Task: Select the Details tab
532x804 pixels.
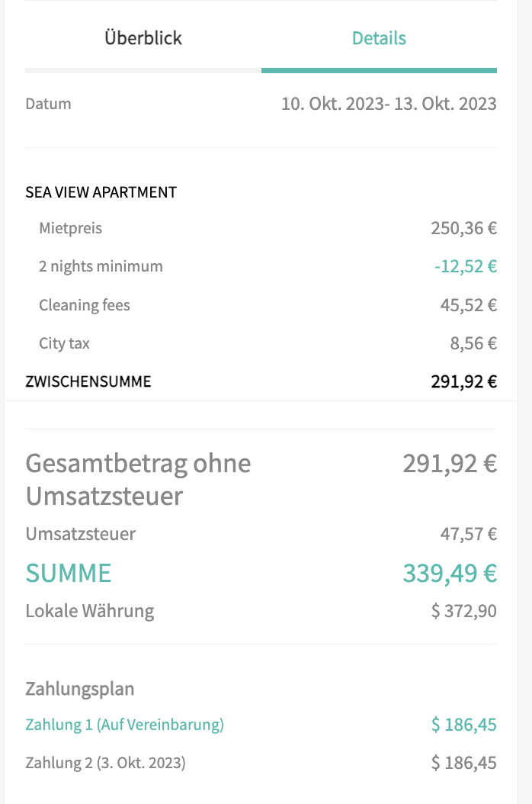Action: click(379, 38)
